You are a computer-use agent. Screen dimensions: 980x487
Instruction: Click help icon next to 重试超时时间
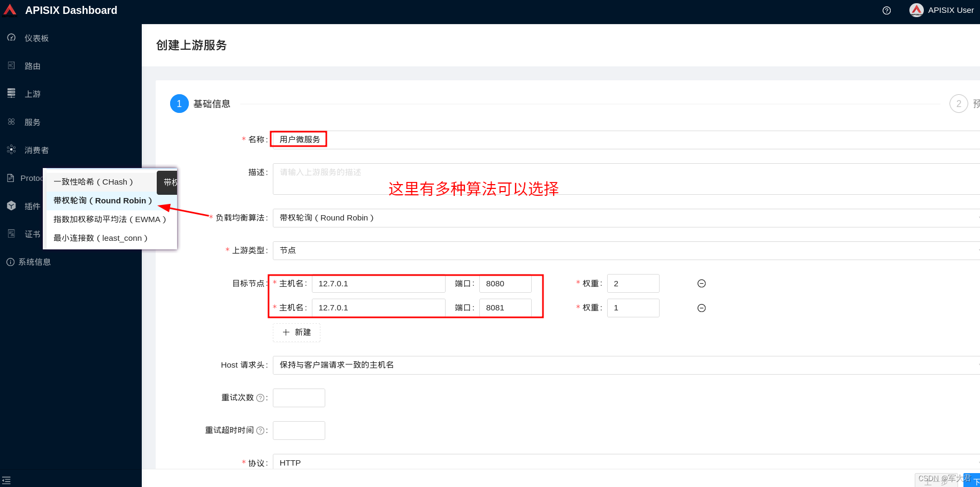coord(261,430)
